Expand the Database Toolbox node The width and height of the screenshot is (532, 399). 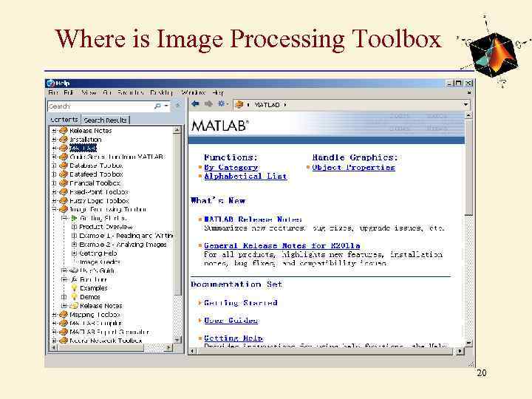click(x=54, y=166)
